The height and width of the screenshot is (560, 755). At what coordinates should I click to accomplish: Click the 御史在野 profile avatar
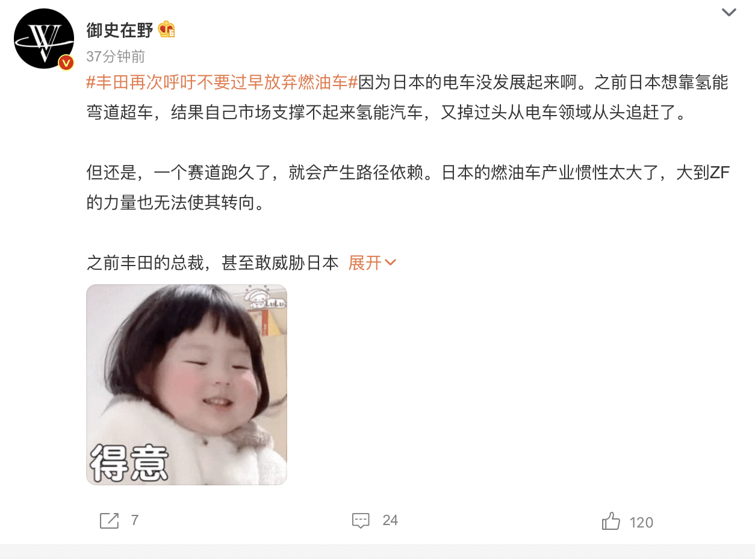(43, 39)
